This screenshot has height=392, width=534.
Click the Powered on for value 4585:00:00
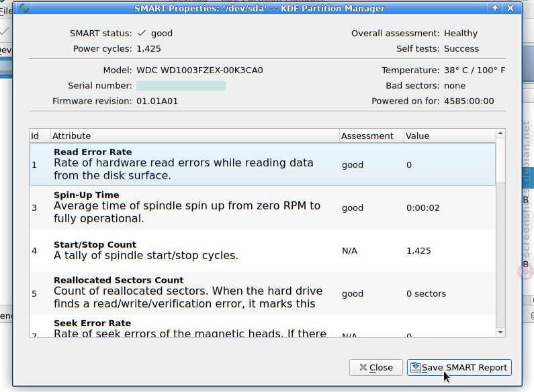(x=469, y=101)
